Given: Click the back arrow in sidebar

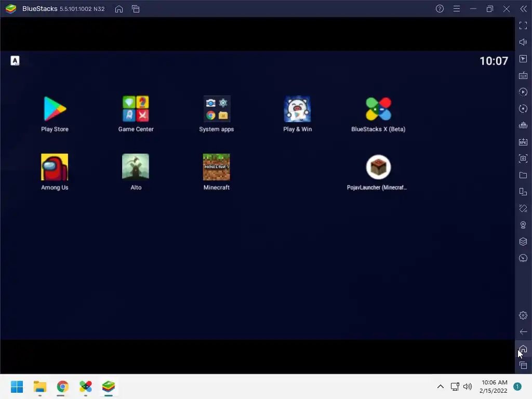Looking at the screenshot, I should [x=523, y=332].
